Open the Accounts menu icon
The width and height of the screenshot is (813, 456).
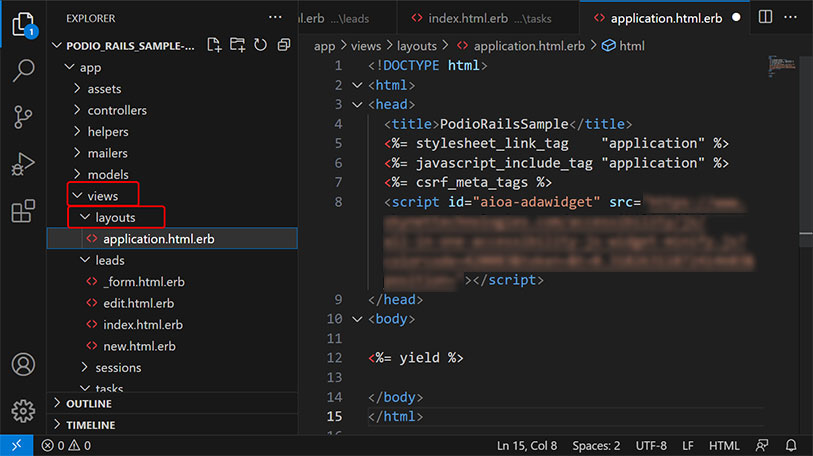pyautogui.click(x=23, y=364)
